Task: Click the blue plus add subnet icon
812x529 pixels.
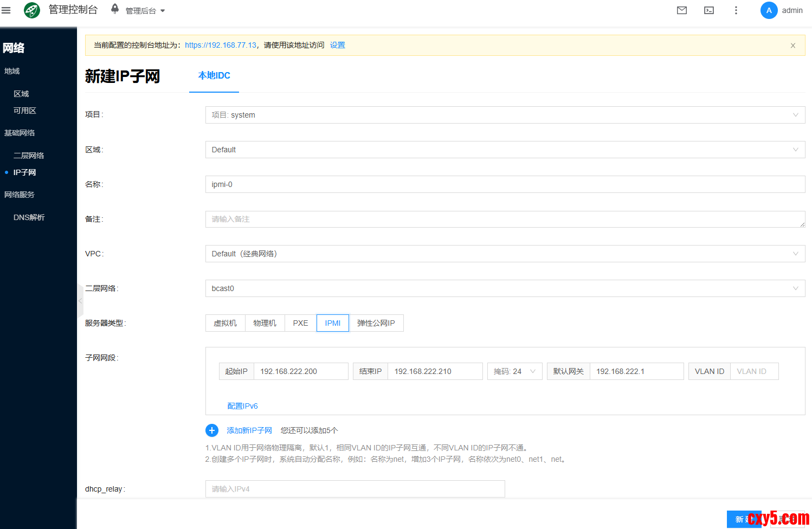Action: click(212, 430)
